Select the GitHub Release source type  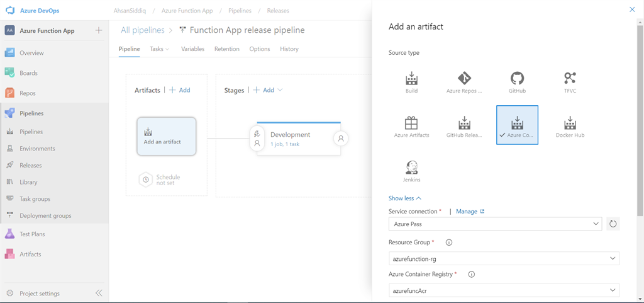pyautogui.click(x=464, y=125)
